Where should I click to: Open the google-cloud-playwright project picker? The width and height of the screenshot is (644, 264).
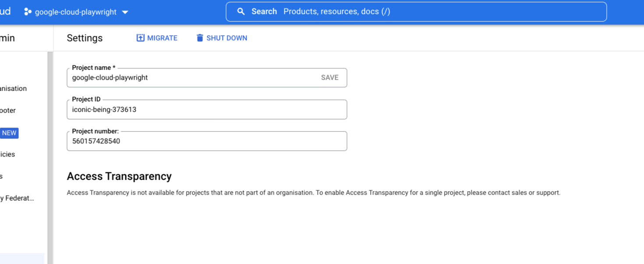(x=76, y=12)
